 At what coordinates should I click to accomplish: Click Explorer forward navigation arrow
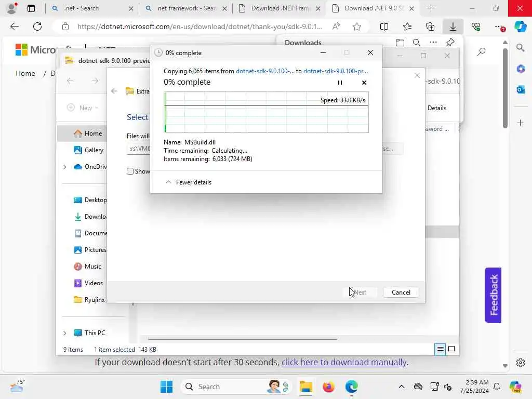click(95, 81)
